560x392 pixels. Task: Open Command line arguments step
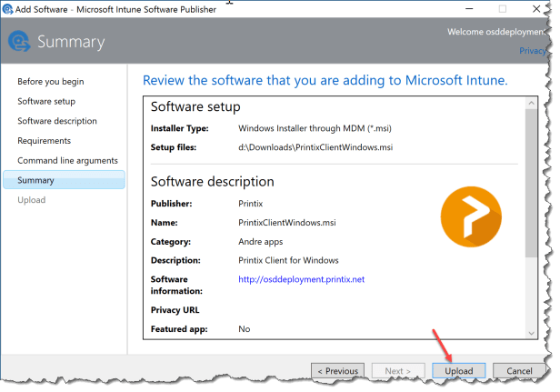coord(67,161)
